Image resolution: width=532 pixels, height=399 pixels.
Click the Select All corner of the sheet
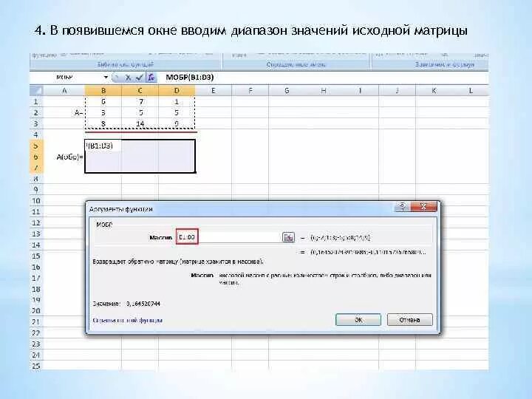pos(37,91)
